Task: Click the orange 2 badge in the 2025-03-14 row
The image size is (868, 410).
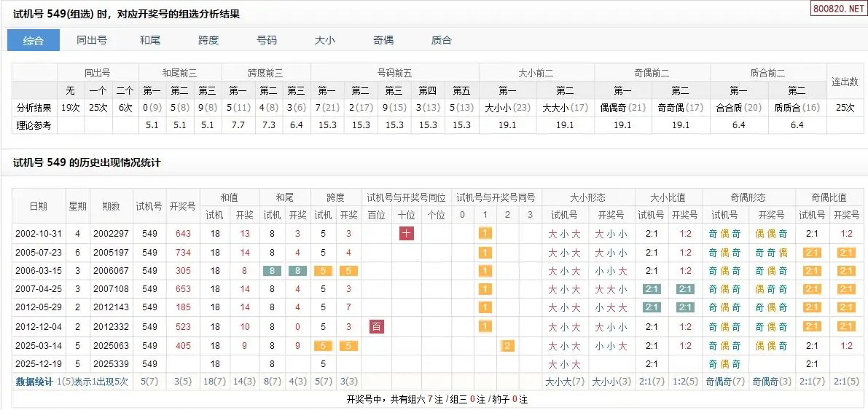Action: pos(507,345)
